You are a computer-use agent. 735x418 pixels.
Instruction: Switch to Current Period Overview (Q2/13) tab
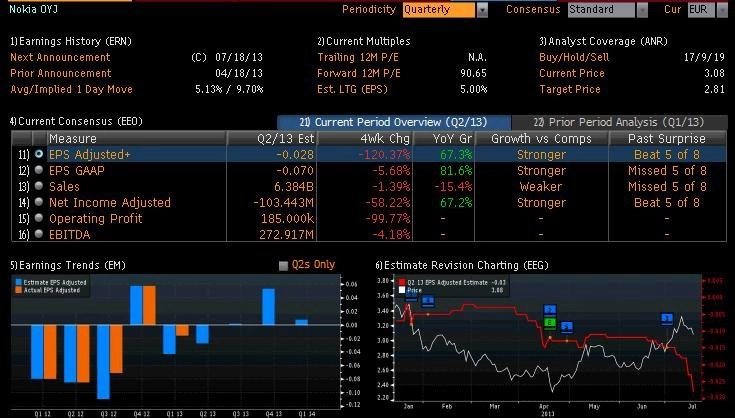pyautogui.click(x=394, y=122)
